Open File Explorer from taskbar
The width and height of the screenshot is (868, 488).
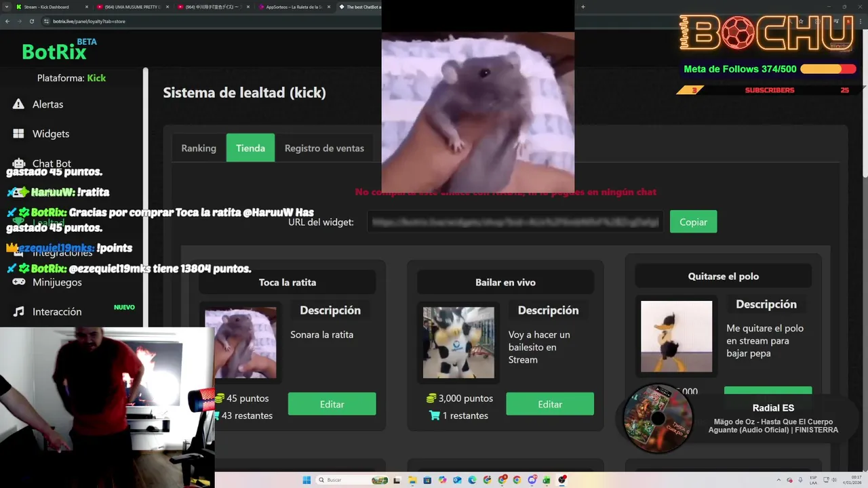click(413, 480)
